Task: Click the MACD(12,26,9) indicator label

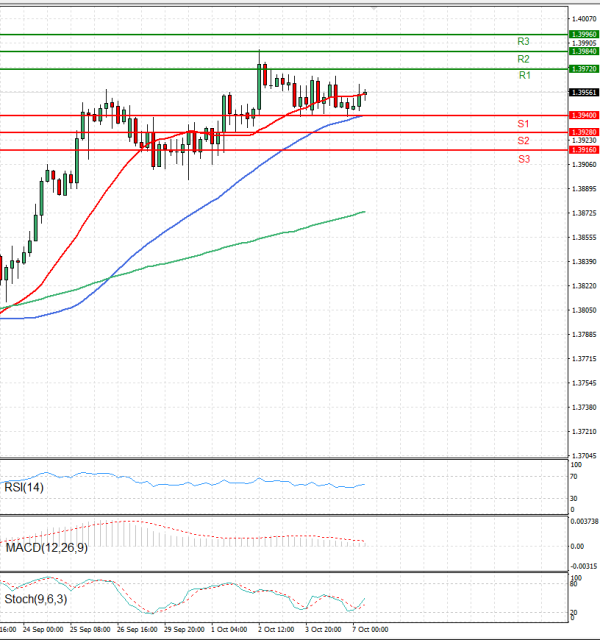Action: point(46,548)
